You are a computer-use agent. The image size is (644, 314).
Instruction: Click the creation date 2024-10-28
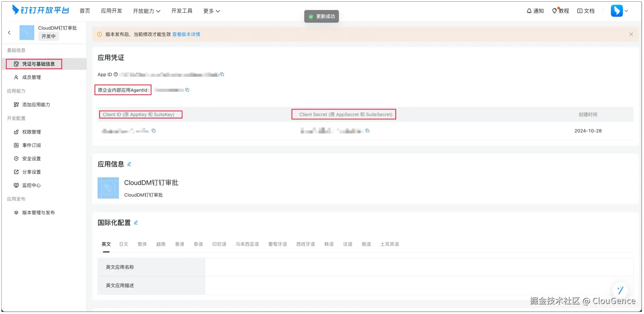click(588, 131)
